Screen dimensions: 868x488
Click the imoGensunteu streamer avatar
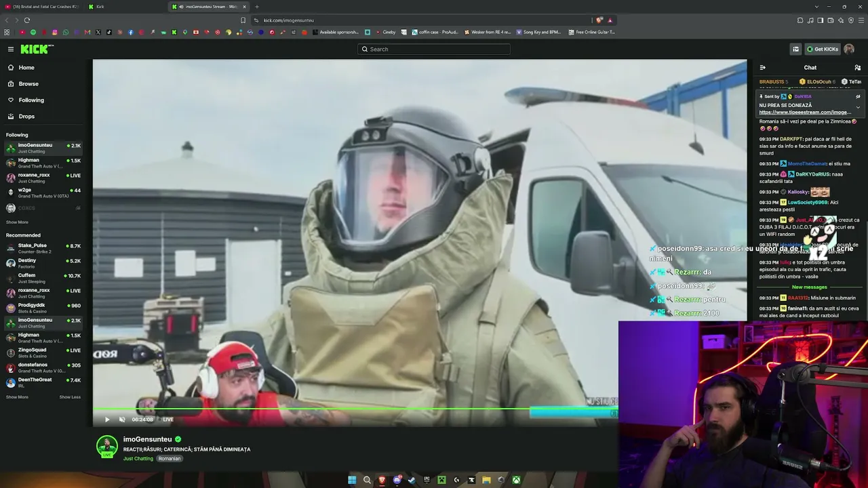coord(106,447)
